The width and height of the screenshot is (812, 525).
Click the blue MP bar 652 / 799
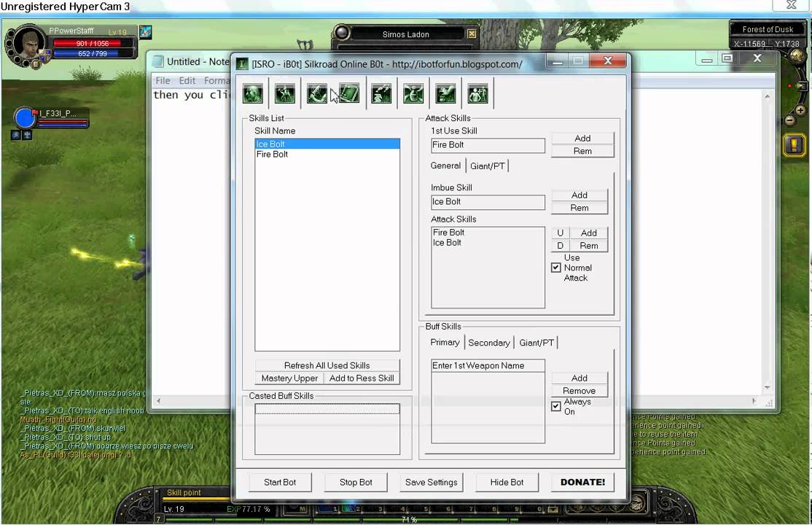(93, 53)
